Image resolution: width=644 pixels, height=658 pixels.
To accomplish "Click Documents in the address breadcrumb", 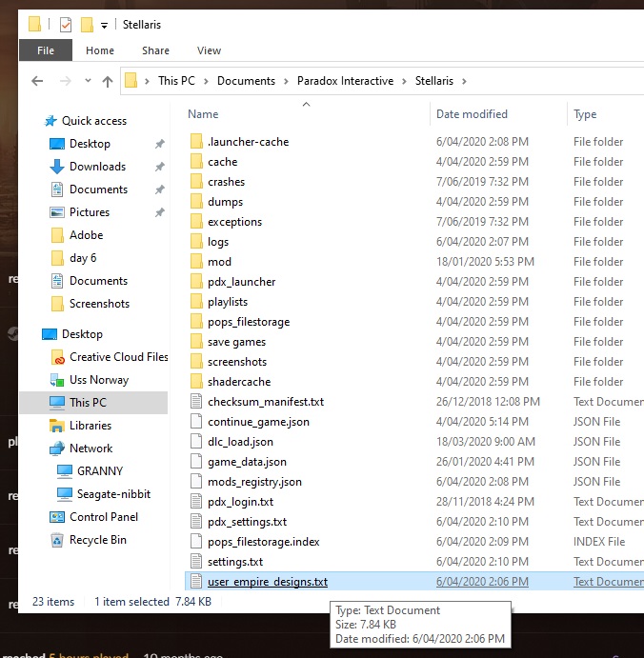I will point(246,81).
